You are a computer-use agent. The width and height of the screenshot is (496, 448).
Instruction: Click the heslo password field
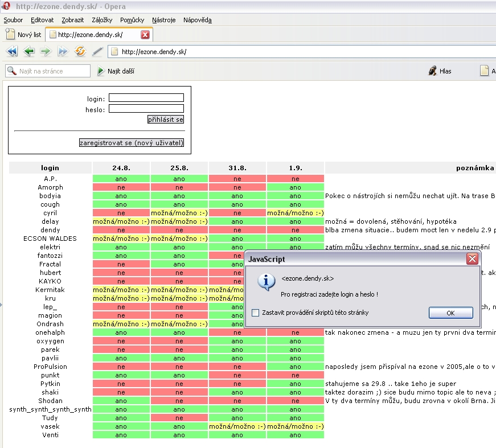[146, 109]
